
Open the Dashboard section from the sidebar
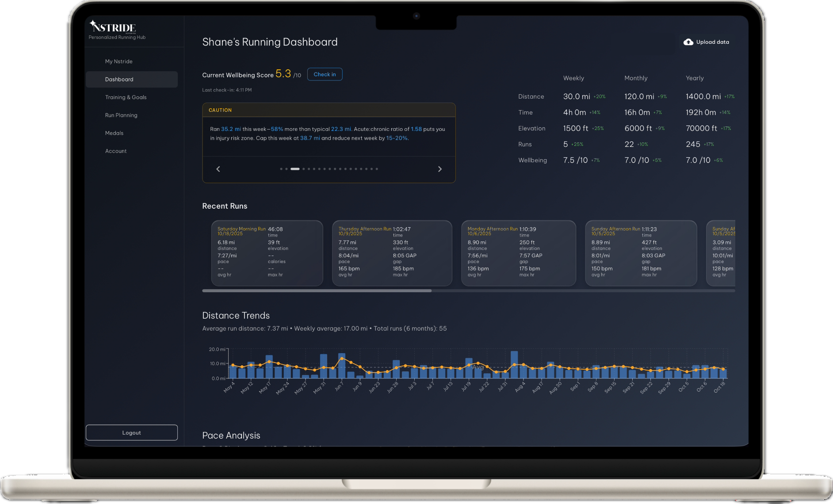click(119, 79)
